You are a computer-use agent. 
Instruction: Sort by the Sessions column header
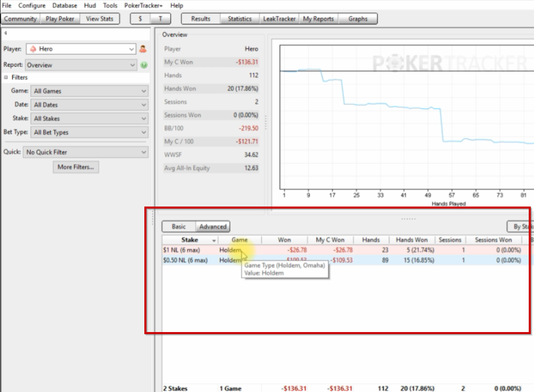[x=450, y=240]
